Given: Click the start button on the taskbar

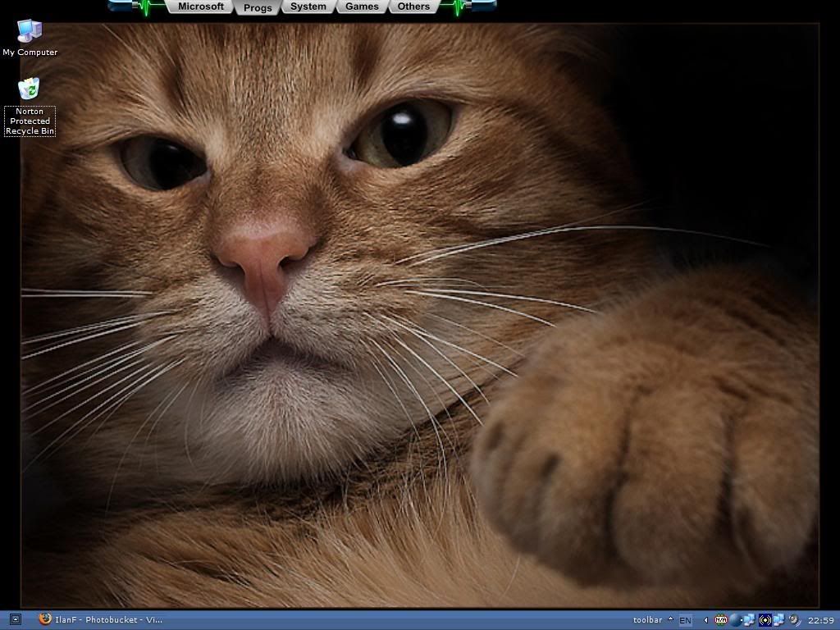Looking at the screenshot, I should tap(16, 620).
